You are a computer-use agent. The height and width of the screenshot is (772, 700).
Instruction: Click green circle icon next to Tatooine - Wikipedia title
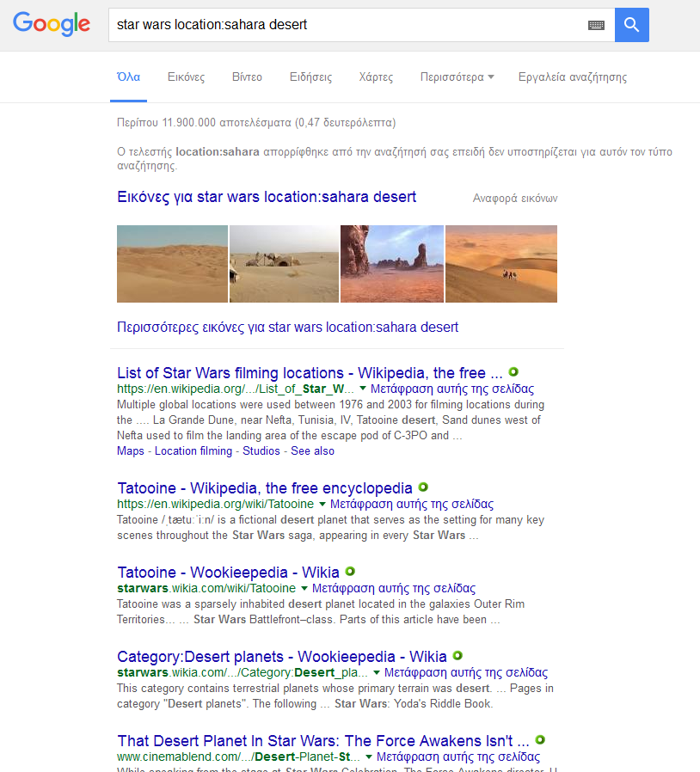click(x=423, y=487)
